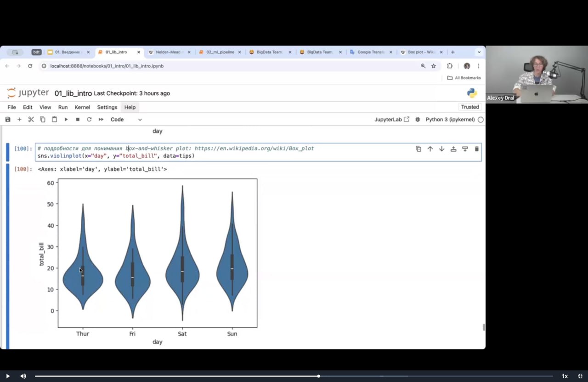Click the localhost address bar
This screenshot has height=382, width=588.
tap(230, 66)
